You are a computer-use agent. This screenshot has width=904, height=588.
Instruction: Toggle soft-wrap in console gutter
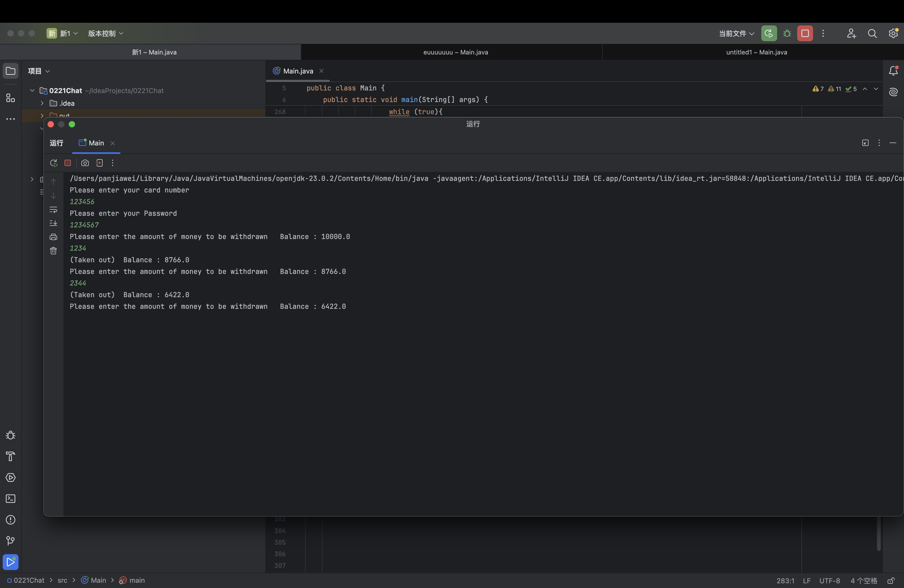pyautogui.click(x=53, y=210)
